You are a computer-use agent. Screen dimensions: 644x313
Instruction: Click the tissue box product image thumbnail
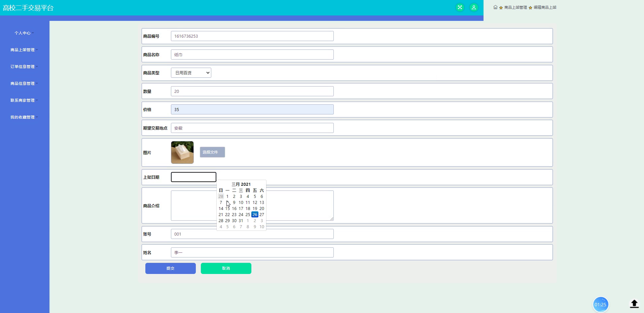(x=182, y=152)
